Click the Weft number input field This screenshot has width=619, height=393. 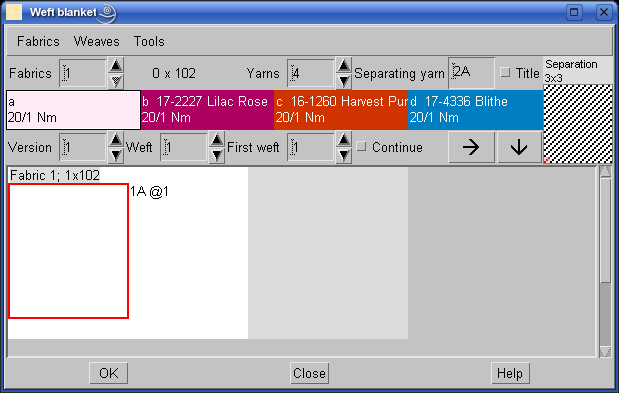pyautogui.click(x=184, y=147)
